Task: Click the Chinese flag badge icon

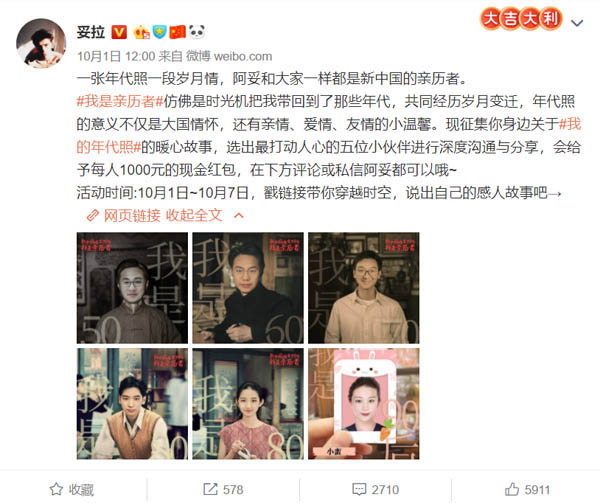Action: pyautogui.click(x=178, y=32)
